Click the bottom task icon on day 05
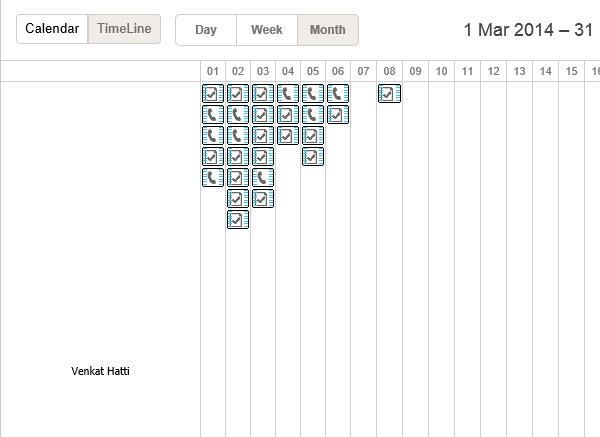This screenshot has width=600, height=437. pos(313,157)
